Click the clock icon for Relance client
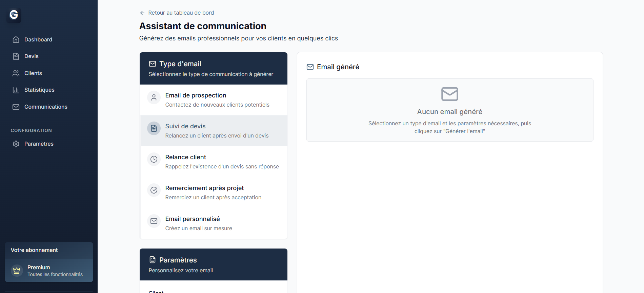This screenshot has height=293, width=644. [154, 159]
